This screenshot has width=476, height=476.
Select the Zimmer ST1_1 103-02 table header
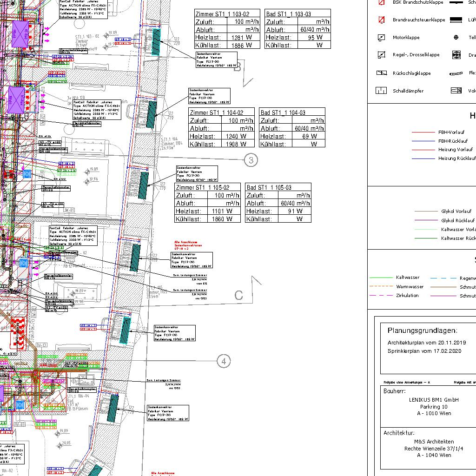click(x=222, y=14)
